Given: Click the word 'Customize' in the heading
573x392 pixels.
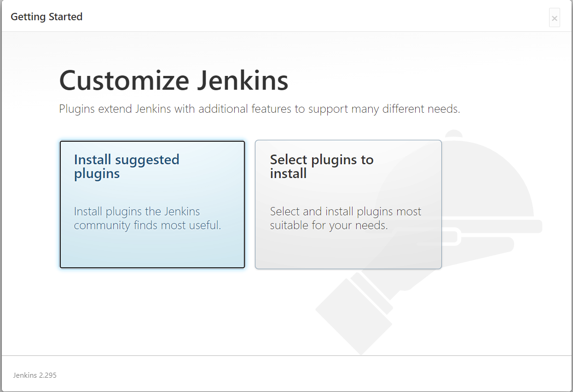Looking at the screenshot, I should coord(124,80).
